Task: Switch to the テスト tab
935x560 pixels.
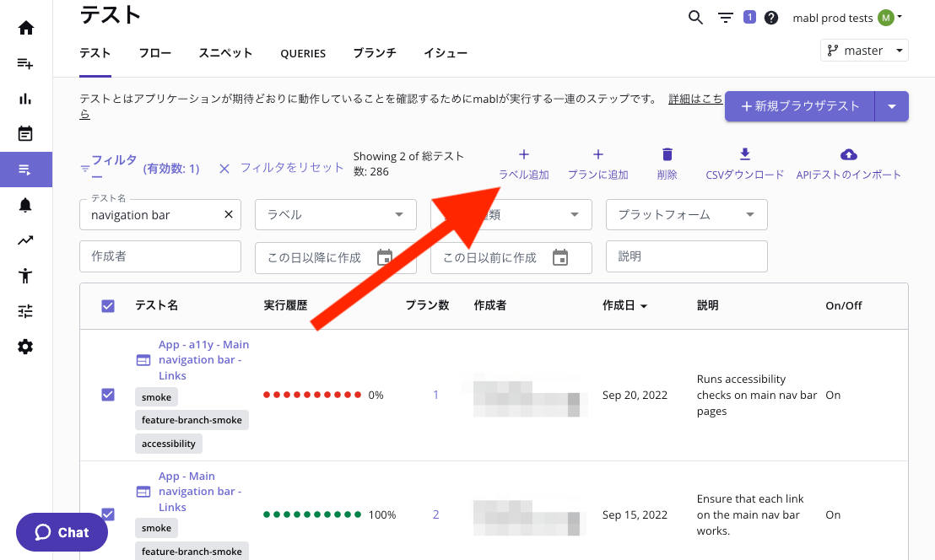Action: click(95, 53)
